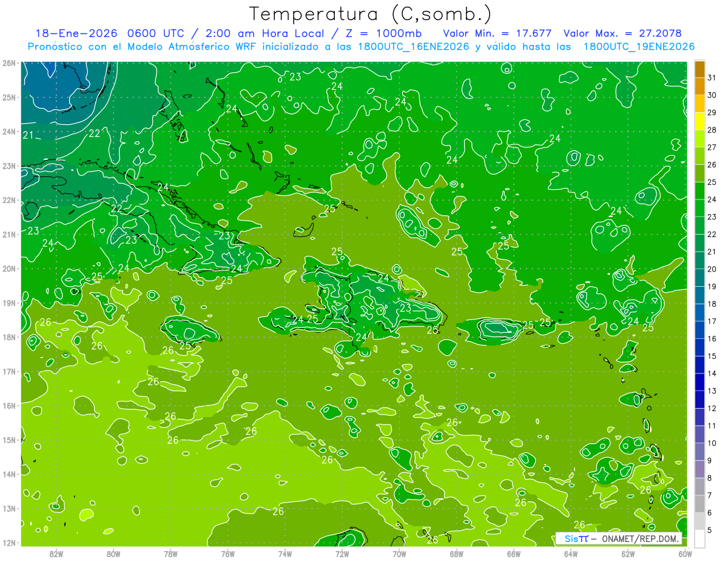
Task: Click the '14N' latitude axis label
Action: (10, 474)
